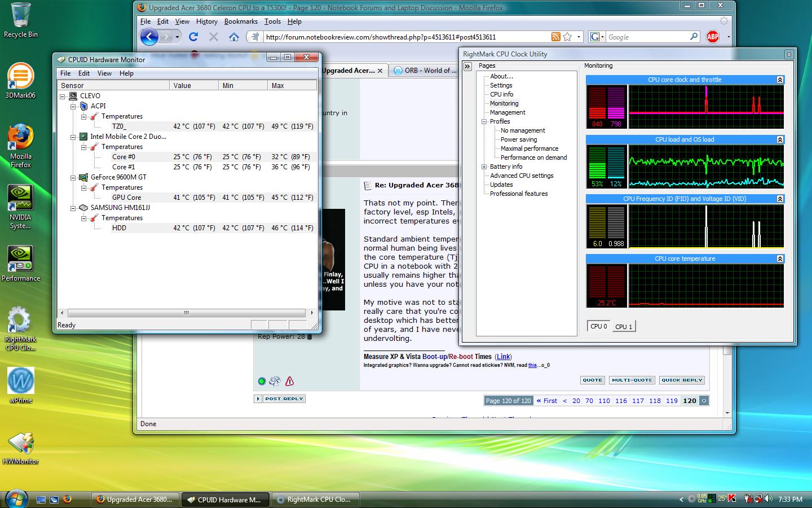
Task: Switch to CPU 1 monitoring tab
Action: [623, 327]
